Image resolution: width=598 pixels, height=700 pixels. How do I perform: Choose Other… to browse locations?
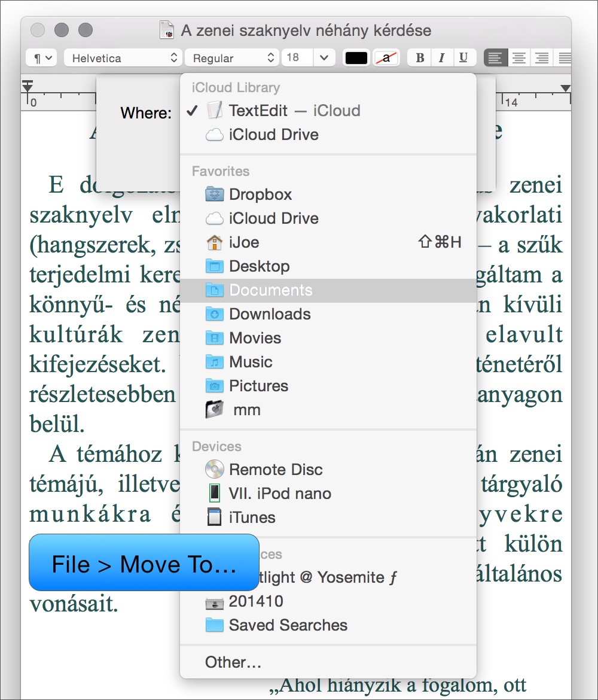[x=328, y=662]
